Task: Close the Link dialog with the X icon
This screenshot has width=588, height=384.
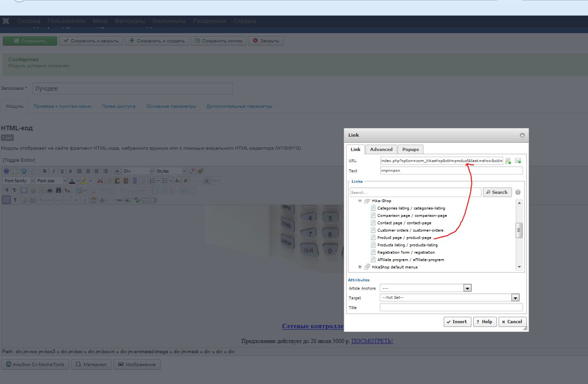Action: (522, 135)
